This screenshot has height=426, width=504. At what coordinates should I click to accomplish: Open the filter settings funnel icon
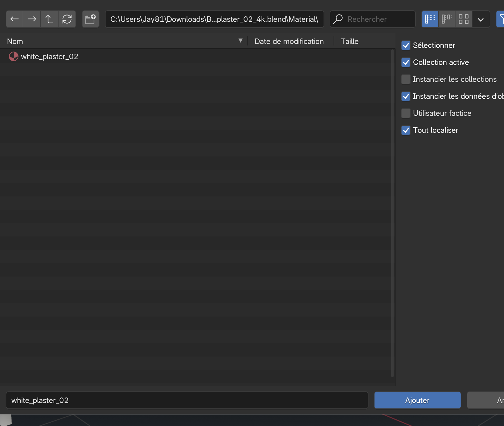(500, 19)
